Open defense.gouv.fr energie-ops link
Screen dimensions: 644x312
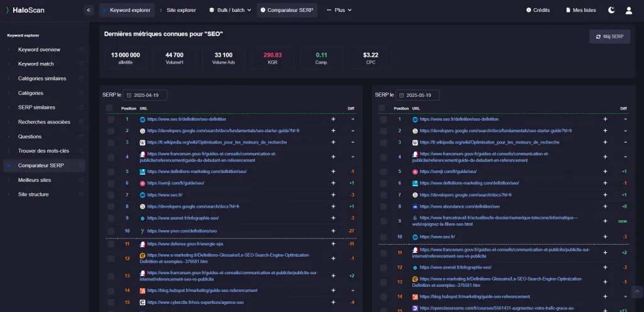click(186, 244)
